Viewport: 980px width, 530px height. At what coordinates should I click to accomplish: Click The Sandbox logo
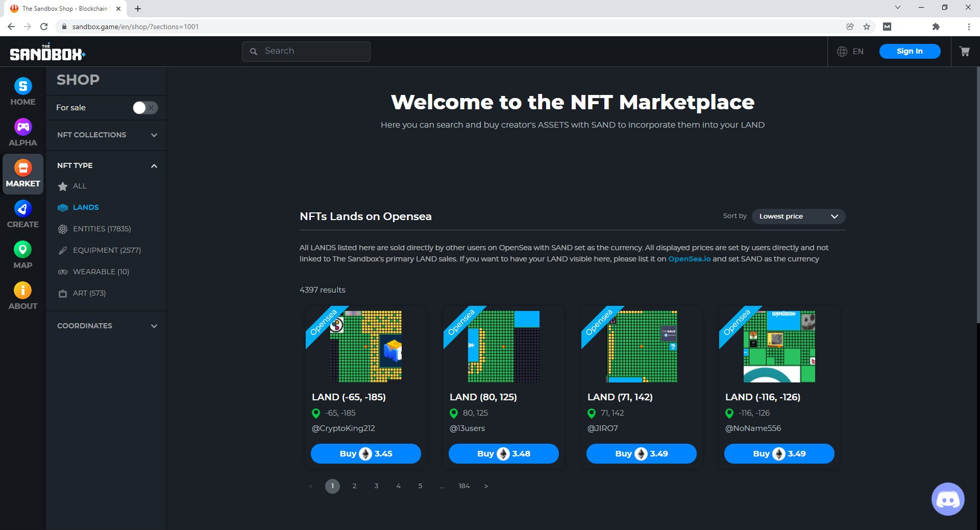coord(47,52)
